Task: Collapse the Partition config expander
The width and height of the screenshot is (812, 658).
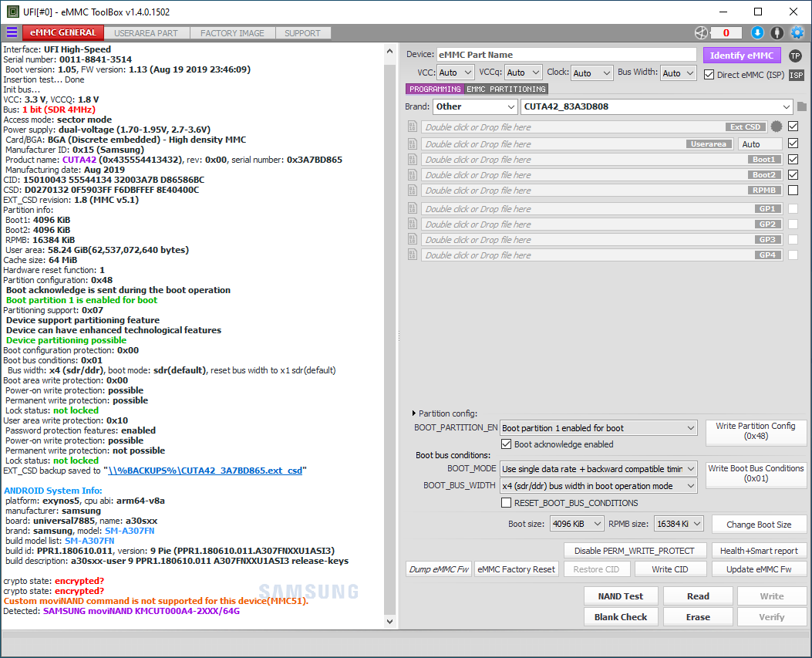Action: (414, 413)
